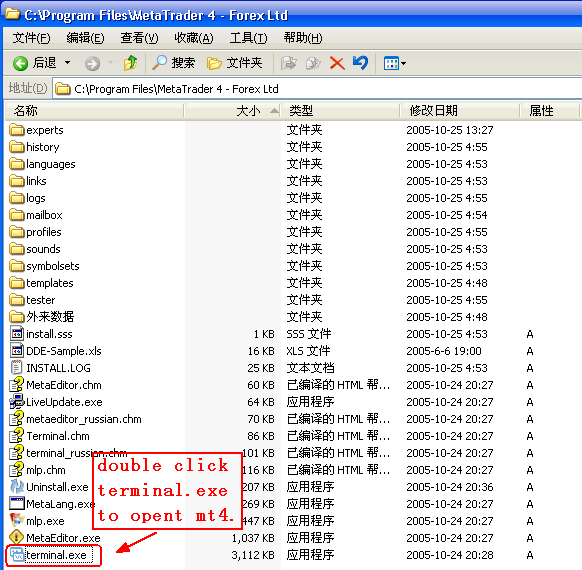Click the Move To folder toolbar icon

[x=288, y=63]
